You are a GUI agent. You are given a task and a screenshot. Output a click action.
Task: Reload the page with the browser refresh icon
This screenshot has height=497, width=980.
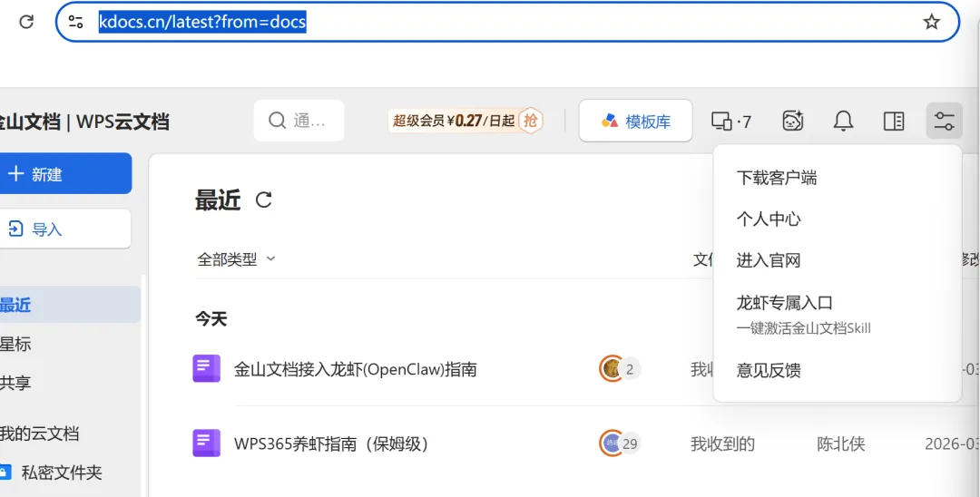[x=26, y=23]
